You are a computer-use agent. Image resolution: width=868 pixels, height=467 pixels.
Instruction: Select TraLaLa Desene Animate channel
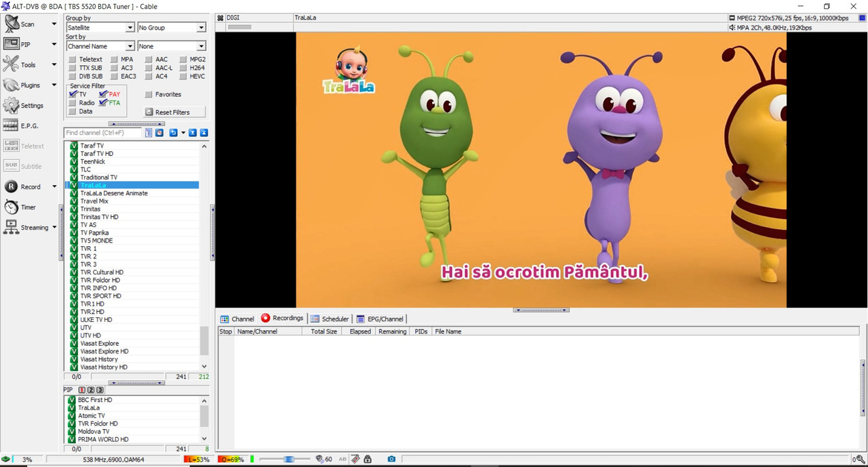click(x=113, y=193)
